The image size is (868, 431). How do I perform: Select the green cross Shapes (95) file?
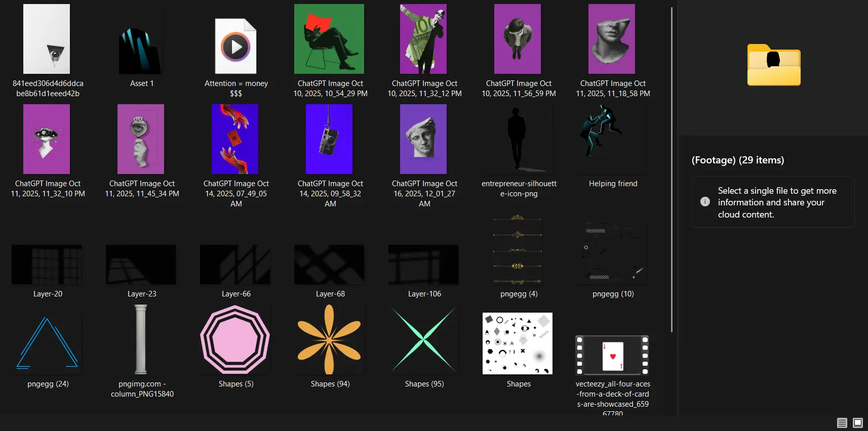pos(423,340)
